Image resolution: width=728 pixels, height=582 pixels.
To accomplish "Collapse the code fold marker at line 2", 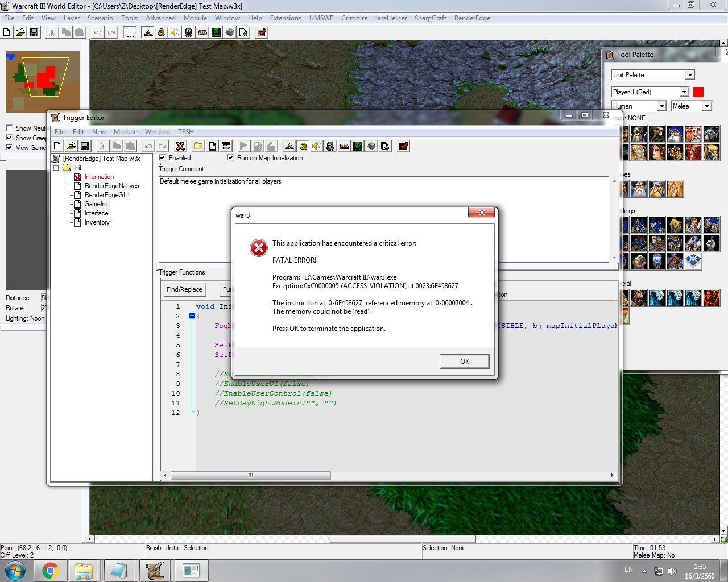I will point(192,316).
